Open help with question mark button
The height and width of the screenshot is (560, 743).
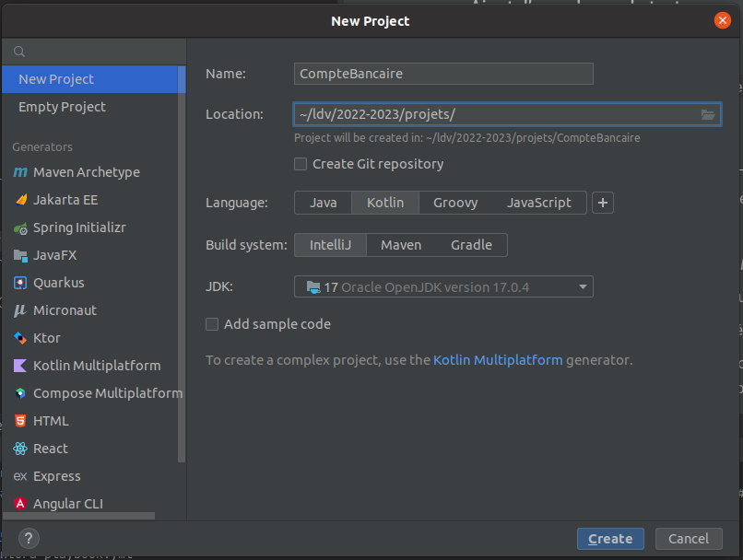point(29,538)
